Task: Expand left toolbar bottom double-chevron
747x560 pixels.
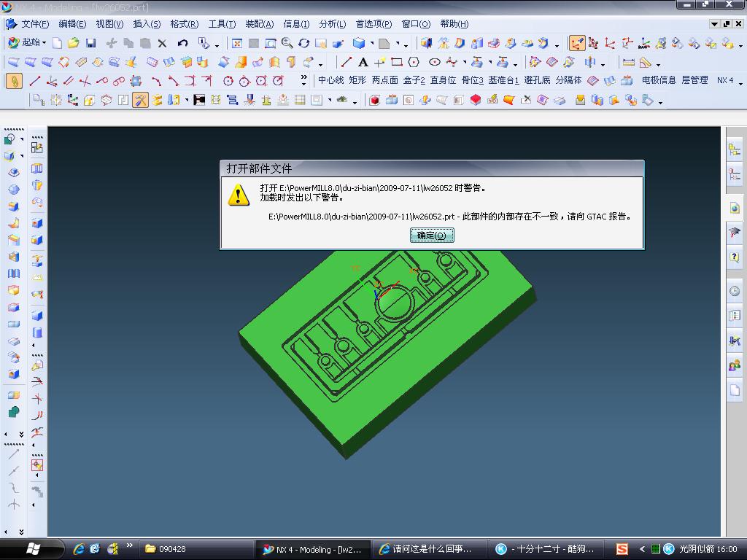Action: [x=21, y=532]
